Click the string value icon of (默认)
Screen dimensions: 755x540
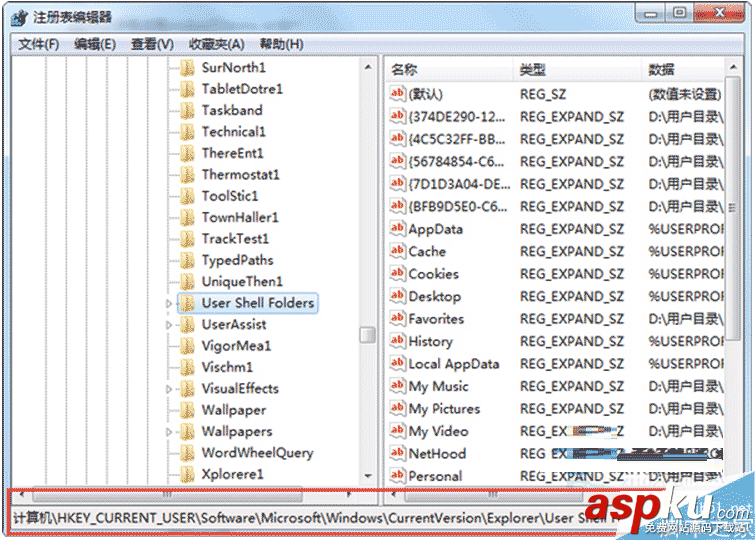397,93
